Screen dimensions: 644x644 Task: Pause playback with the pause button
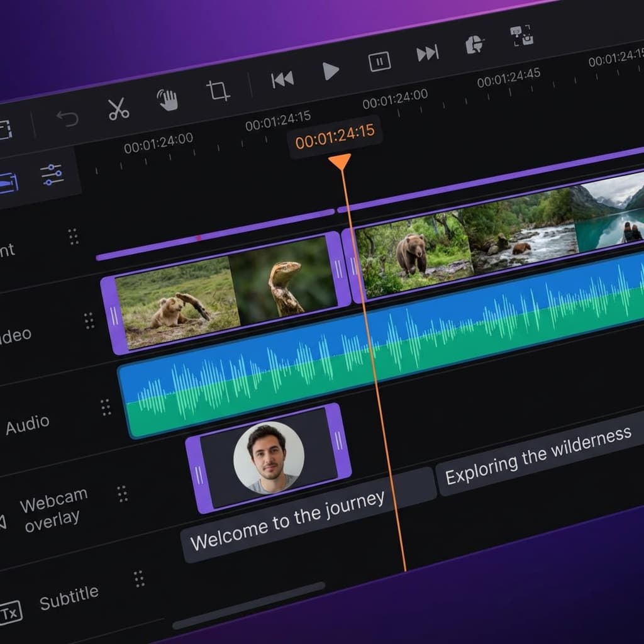click(x=379, y=62)
